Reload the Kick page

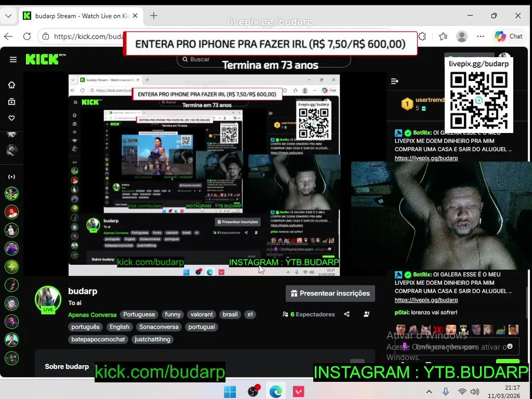pyautogui.click(x=27, y=37)
